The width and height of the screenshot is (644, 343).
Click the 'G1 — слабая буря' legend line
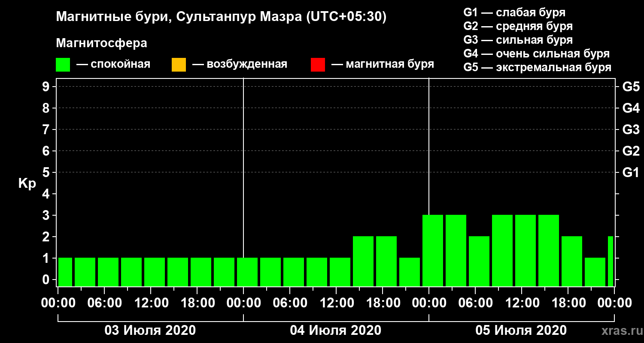514,12
